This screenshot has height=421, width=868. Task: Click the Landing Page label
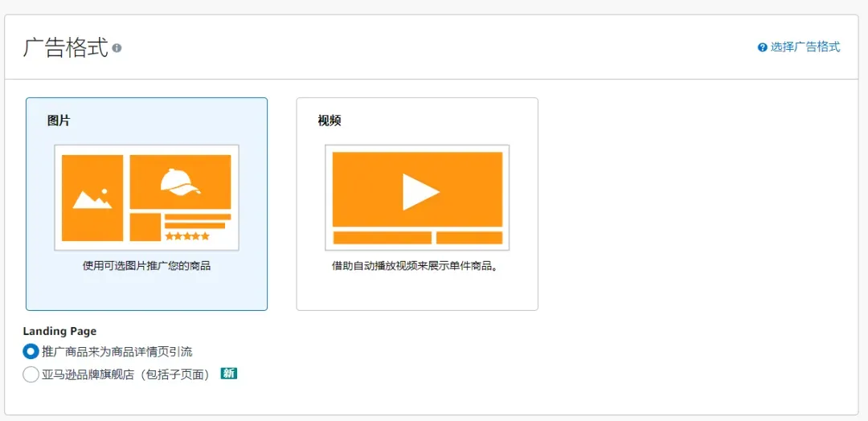[59, 331]
